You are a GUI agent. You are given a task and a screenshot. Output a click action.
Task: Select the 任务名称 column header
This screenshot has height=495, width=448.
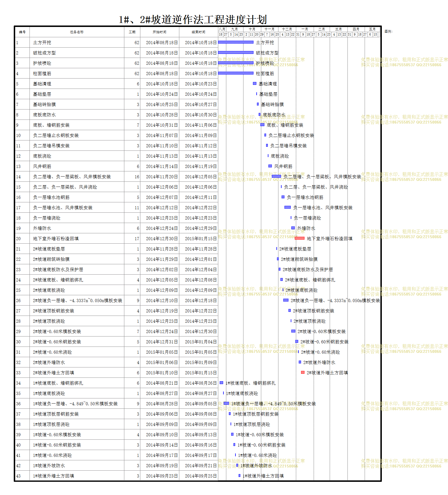click(x=77, y=32)
